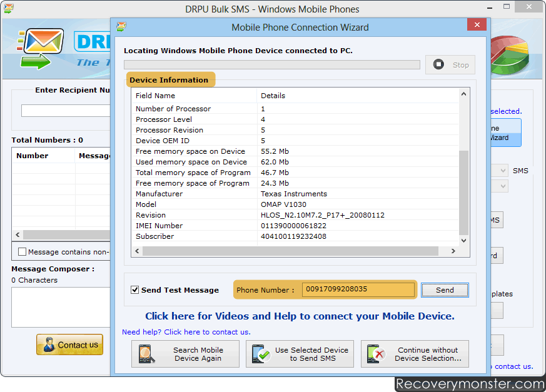Select Free memory space of Program row
Viewport: 546px width, 392px height.
coord(295,183)
